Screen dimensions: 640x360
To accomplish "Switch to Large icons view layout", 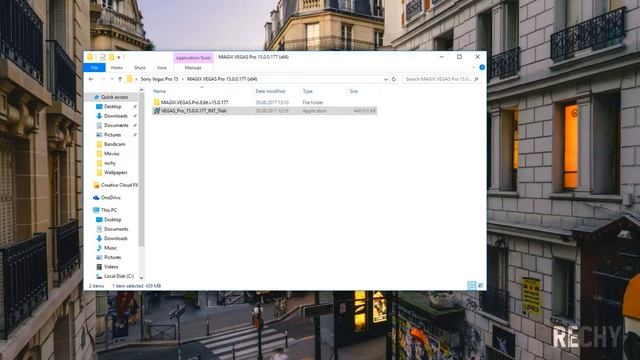I will pos(480,285).
